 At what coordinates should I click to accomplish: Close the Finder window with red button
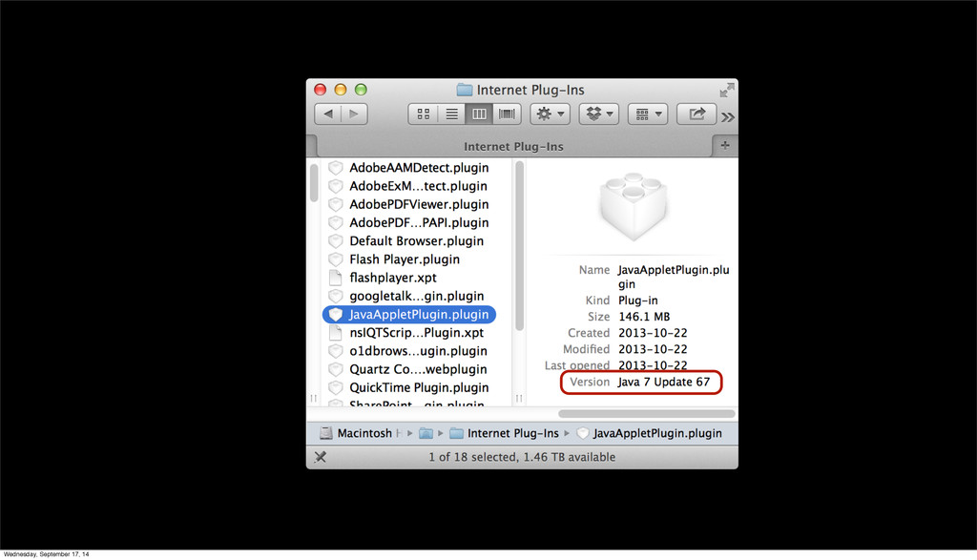(x=321, y=90)
